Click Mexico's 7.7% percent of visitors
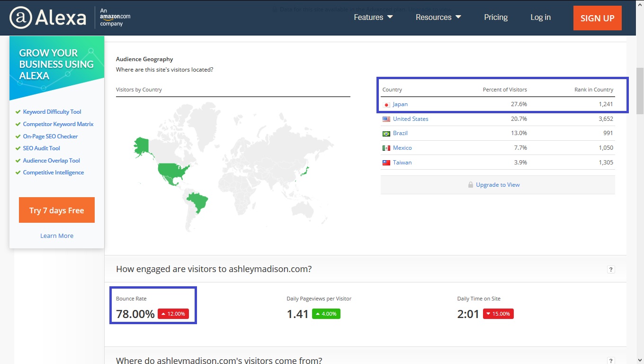This screenshot has width=644, height=364. (x=521, y=148)
